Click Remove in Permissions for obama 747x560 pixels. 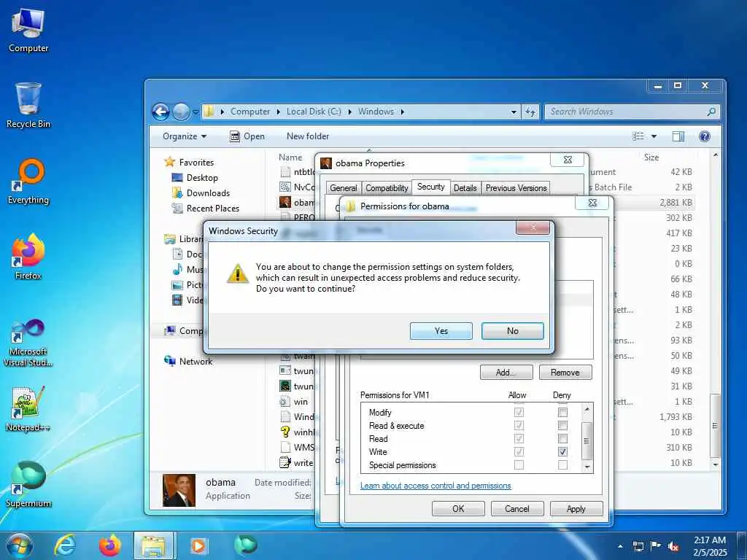(565, 373)
